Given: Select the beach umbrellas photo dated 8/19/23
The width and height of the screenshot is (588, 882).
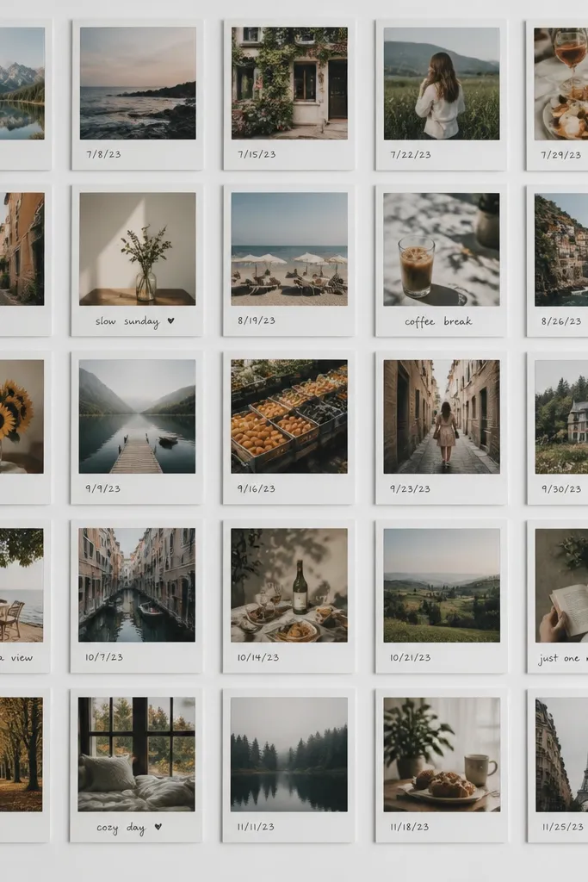Looking at the screenshot, I should coord(289,249).
